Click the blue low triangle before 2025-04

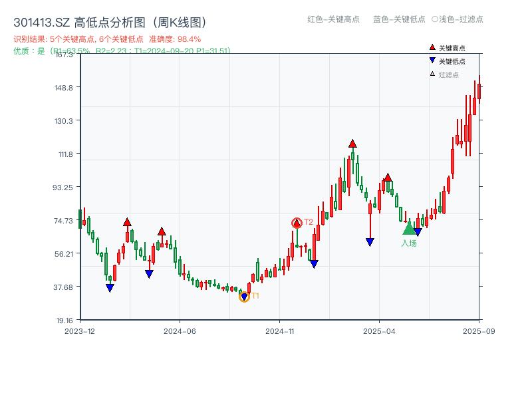tap(370, 242)
